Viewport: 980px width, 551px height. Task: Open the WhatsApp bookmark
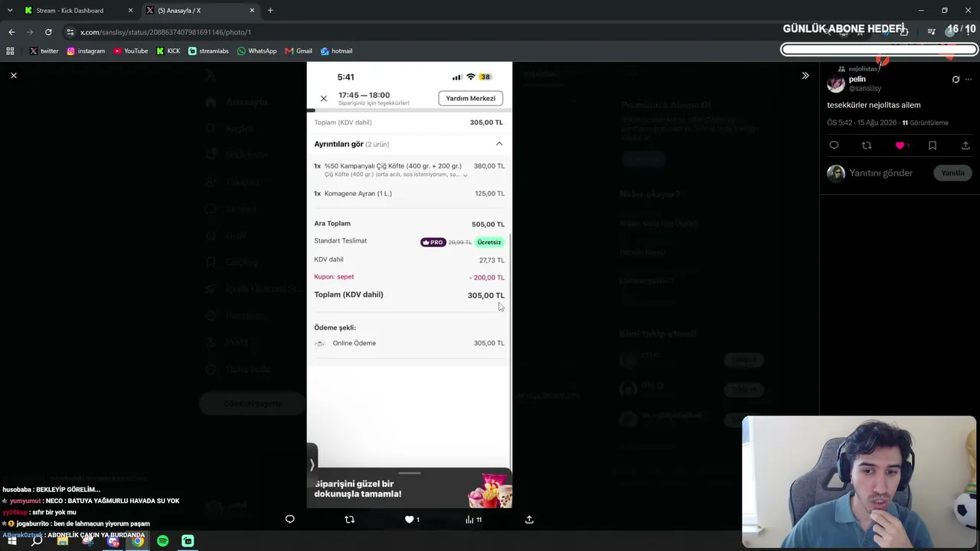[257, 51]
